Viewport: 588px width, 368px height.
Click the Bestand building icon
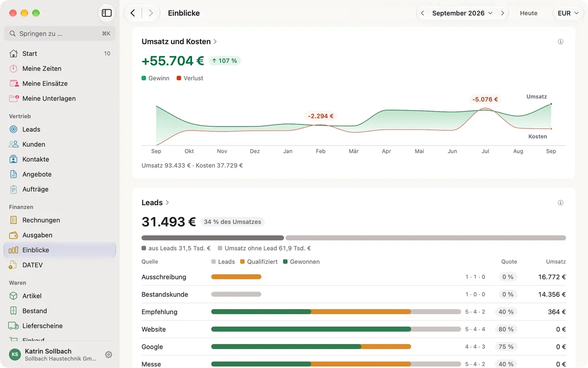[x=14, y=311]
